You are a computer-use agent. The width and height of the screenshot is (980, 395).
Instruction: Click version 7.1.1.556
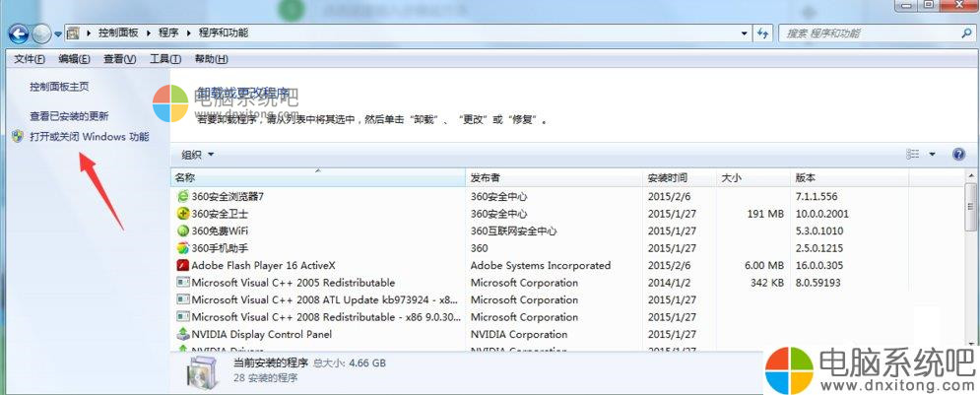[x=817, y=196]
